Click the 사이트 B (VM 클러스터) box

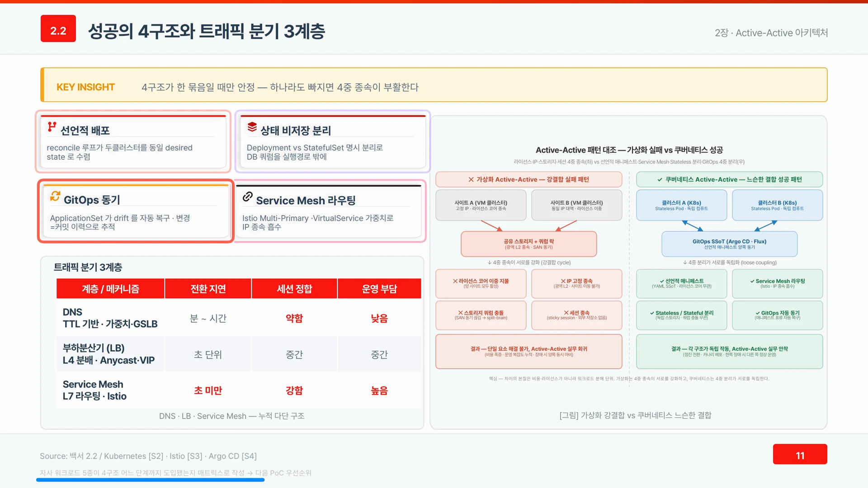tap(576, 205)
